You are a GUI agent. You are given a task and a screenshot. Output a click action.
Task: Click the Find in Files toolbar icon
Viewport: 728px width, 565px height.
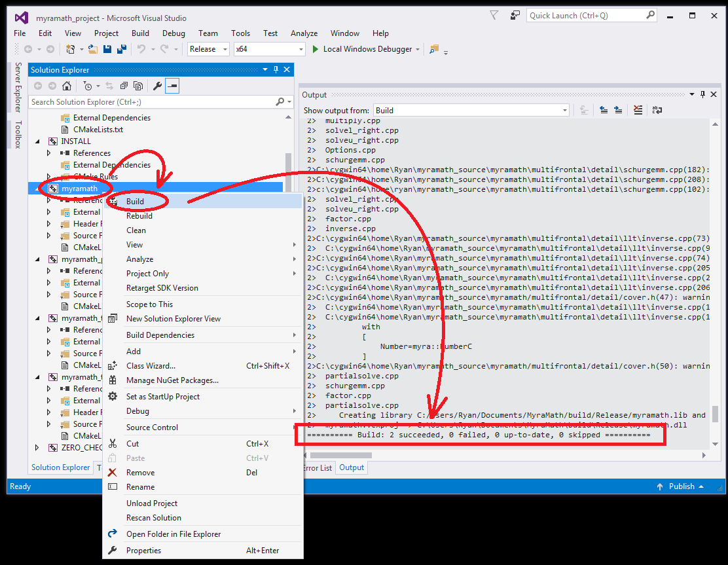pos(434,49)
